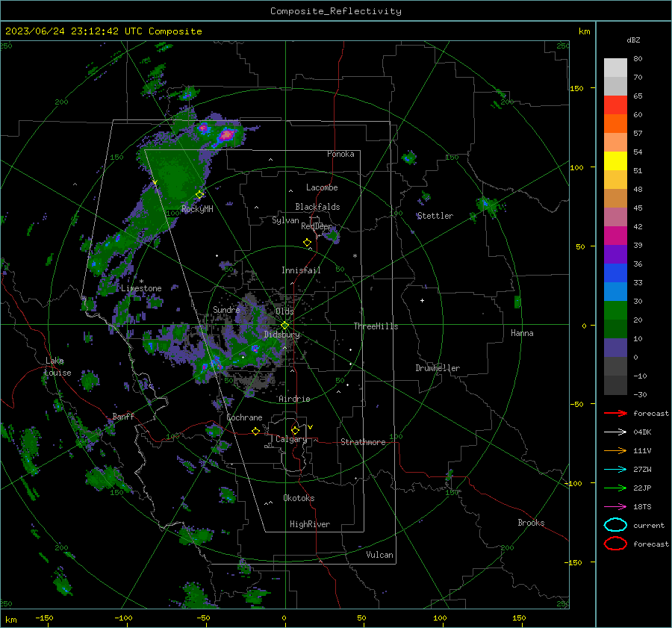This screenshot has width=672, height=628.
Task: Click the dBZ legend heading
Action: [633, 40]
